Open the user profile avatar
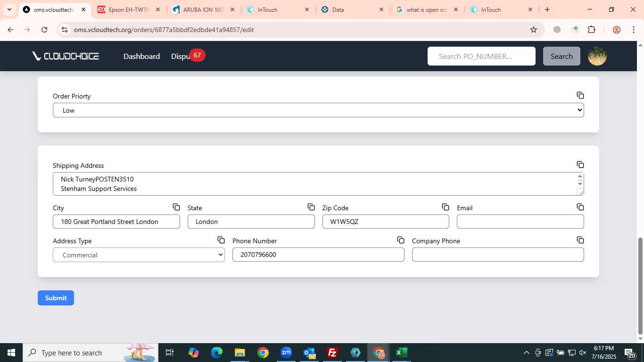644x362 pixels. coord(597,56)
